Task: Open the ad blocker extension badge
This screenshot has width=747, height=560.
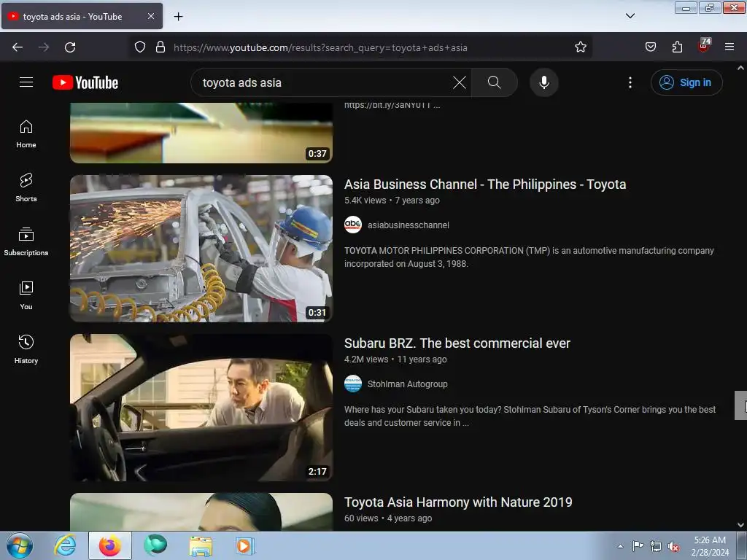Action: [704, 46]
